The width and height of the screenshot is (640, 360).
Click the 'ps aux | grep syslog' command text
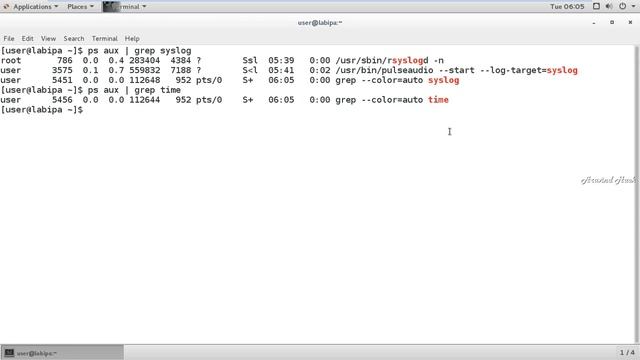(139, 51)
